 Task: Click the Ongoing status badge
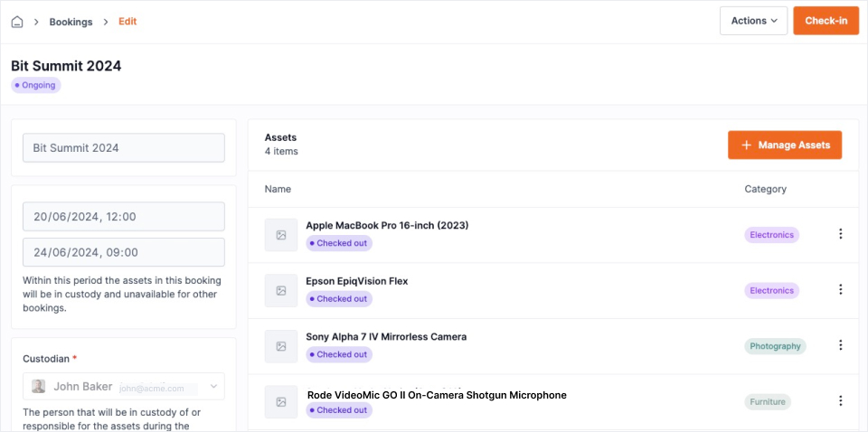(x=36, y=85)
